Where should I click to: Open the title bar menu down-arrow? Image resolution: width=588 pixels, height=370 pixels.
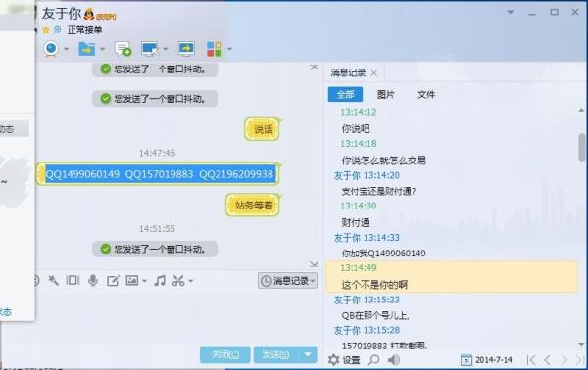point(511,12)
